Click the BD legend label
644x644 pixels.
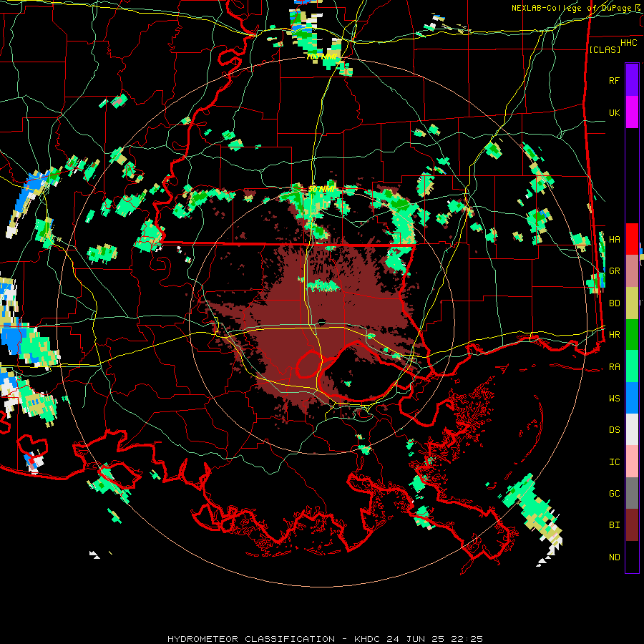click(614, 303)
